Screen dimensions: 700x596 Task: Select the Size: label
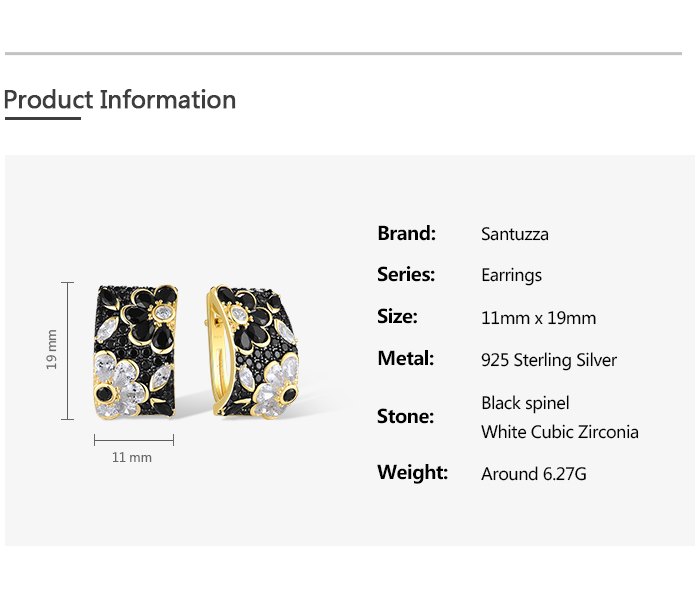coord(397,317)
